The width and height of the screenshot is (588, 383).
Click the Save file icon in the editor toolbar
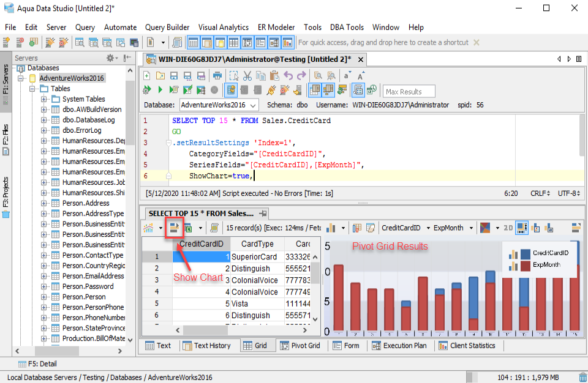point(173,76)
